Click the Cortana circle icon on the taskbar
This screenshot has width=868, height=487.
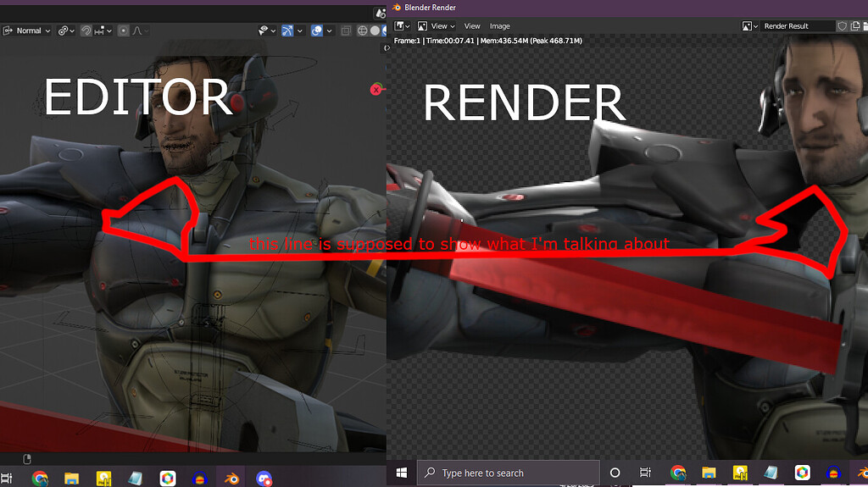615,473
